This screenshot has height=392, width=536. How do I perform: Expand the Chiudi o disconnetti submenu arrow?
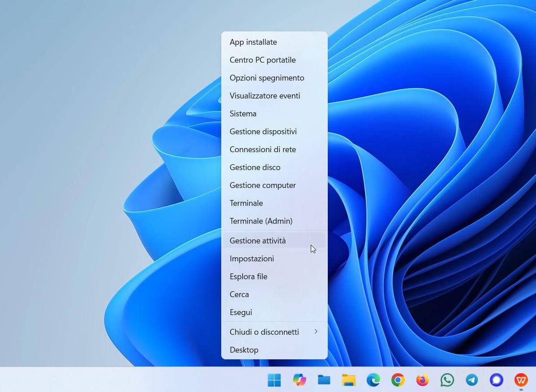click(316, 332)
